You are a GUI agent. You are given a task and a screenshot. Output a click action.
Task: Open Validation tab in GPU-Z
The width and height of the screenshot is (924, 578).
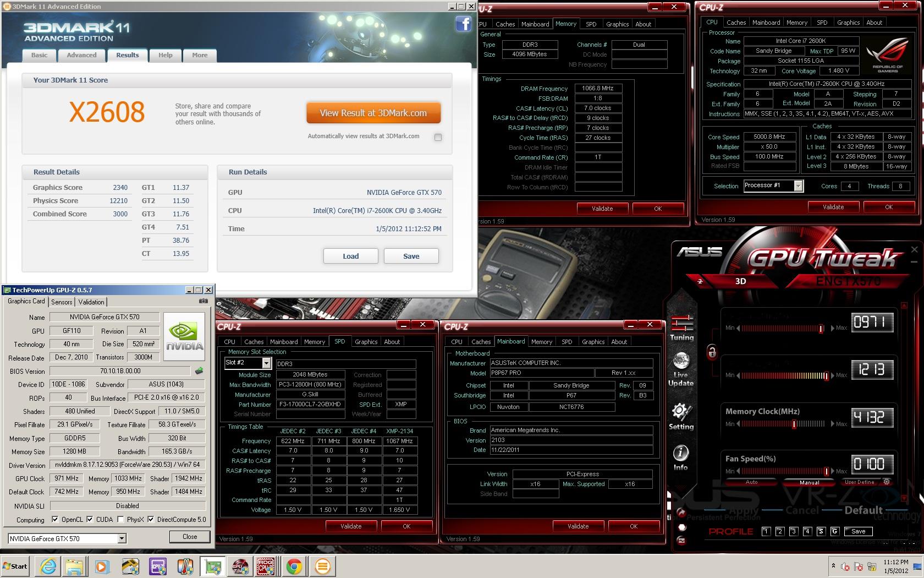click(91, 302)
